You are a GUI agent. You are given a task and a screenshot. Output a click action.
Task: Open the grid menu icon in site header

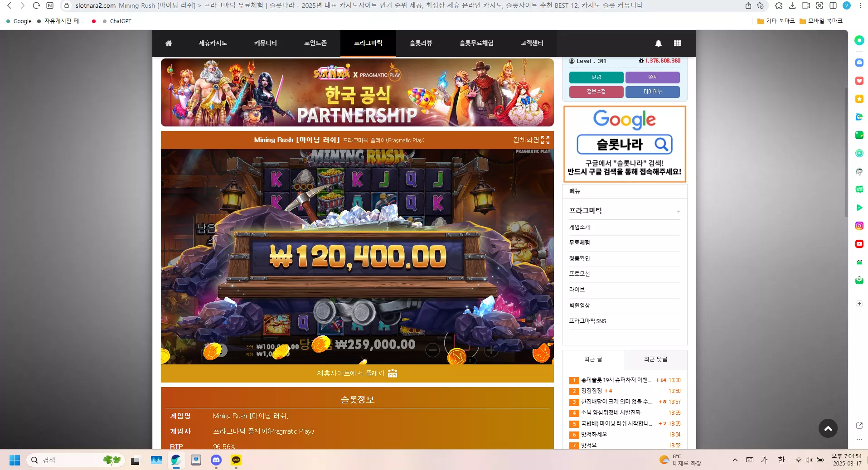678,43
